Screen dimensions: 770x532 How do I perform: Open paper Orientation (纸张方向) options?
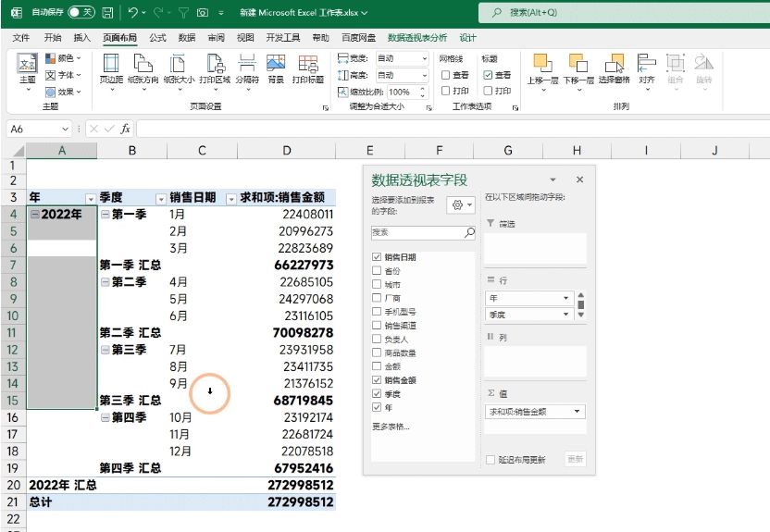pyautogui.click(x=143, y=71)
